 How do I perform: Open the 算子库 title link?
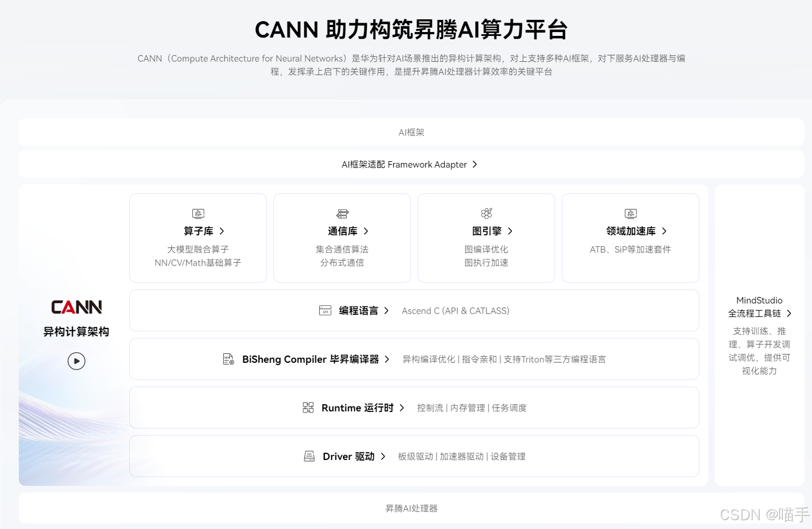coord(198,231)
